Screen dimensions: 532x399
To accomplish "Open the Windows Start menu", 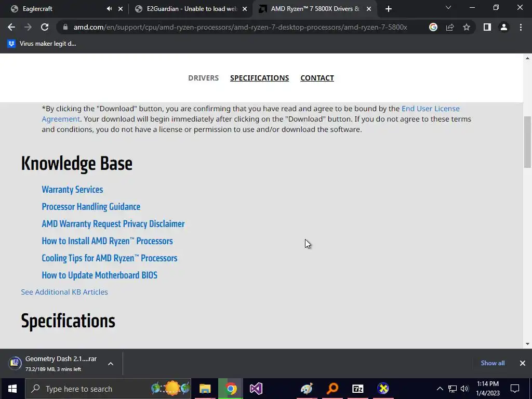I will (x=12, y=389).
